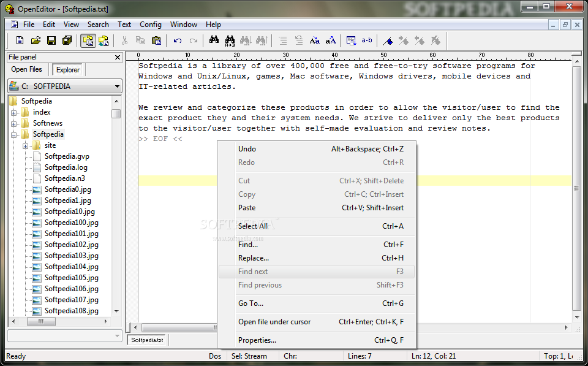Switch to the Open Files tab
The height and width of the screenshot is (366, 588).
click(26, 69)
